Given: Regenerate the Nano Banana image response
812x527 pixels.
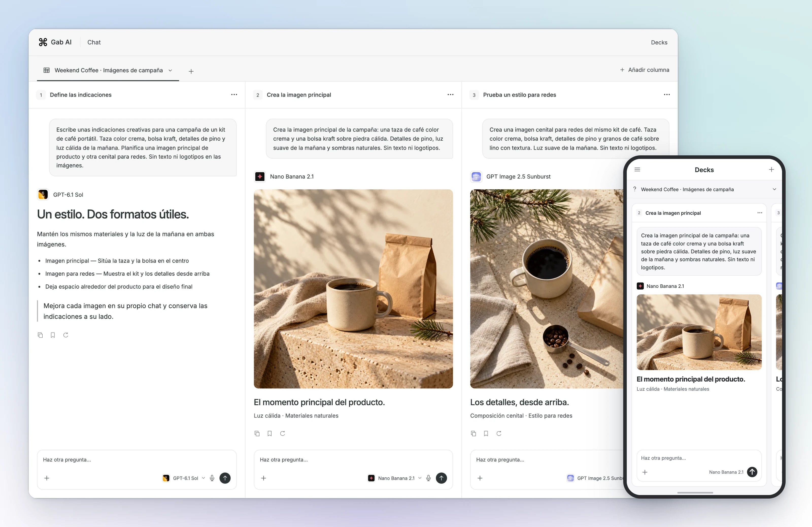Looking at the screenshot, I should tap(282, 434).
